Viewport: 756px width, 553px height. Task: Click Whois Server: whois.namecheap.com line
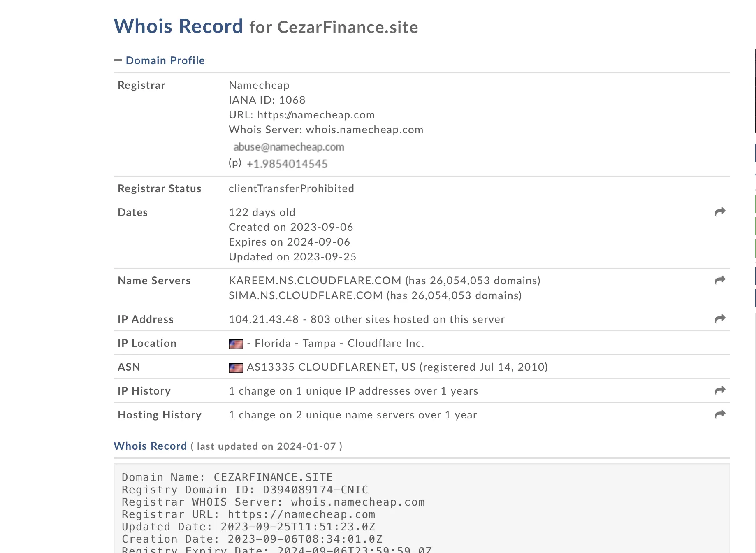click(x=326, y=130)
